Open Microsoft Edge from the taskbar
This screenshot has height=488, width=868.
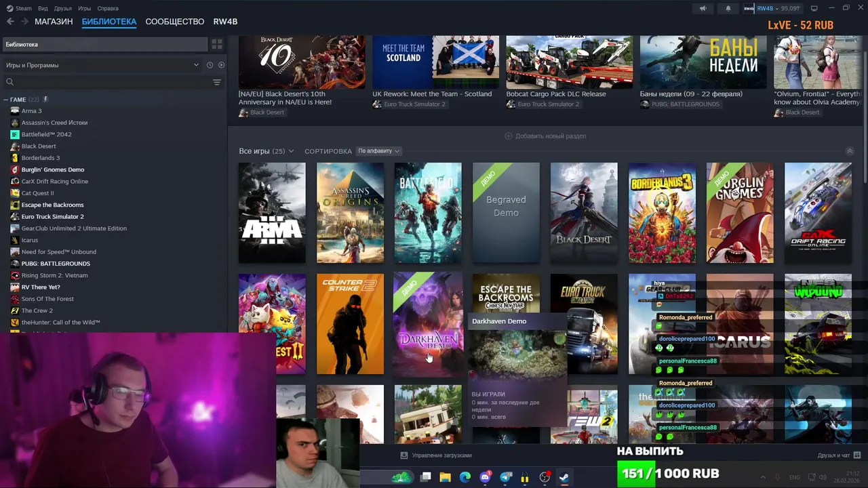465,477
